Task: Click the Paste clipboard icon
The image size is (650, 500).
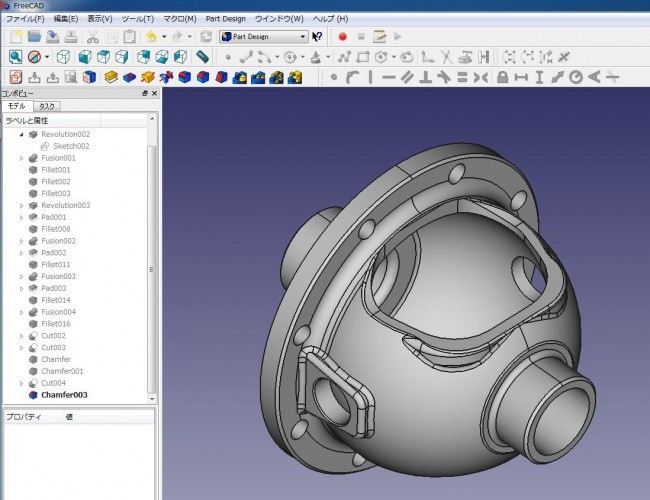Action: tap(129, 36)
